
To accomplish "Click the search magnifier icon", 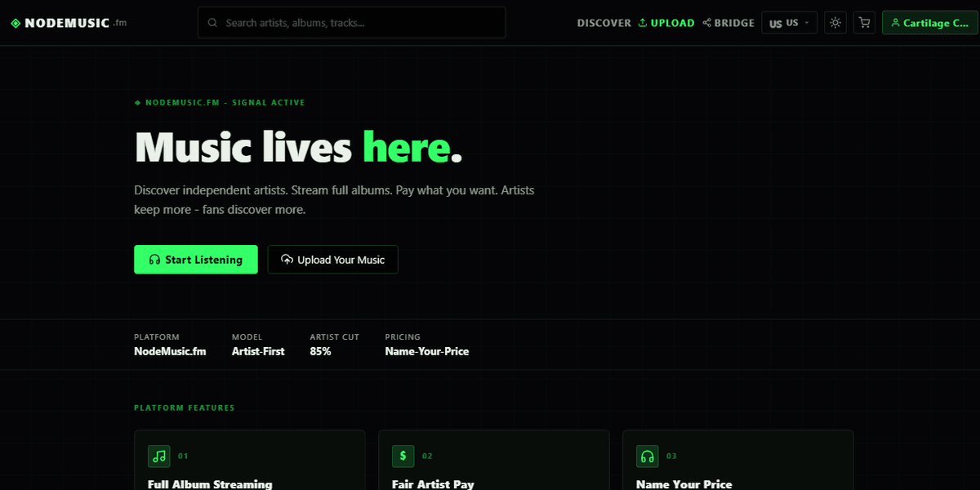I will [x=212, y=23].
